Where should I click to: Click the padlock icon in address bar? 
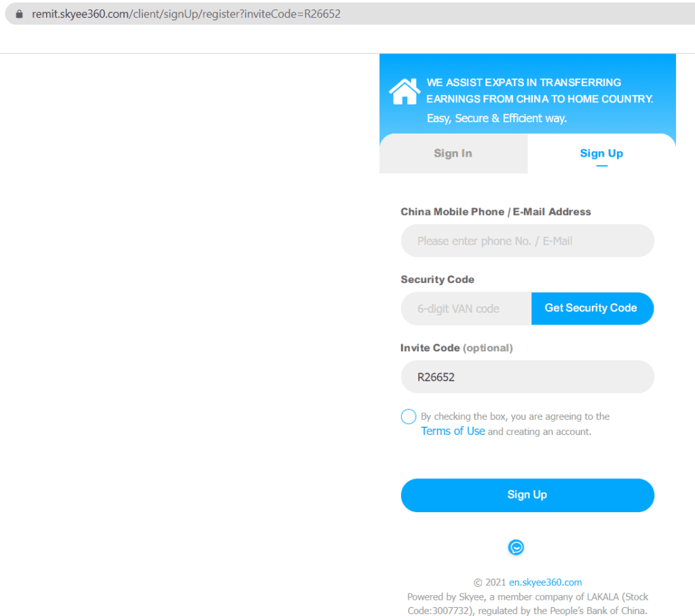click(x=19, y=14)
